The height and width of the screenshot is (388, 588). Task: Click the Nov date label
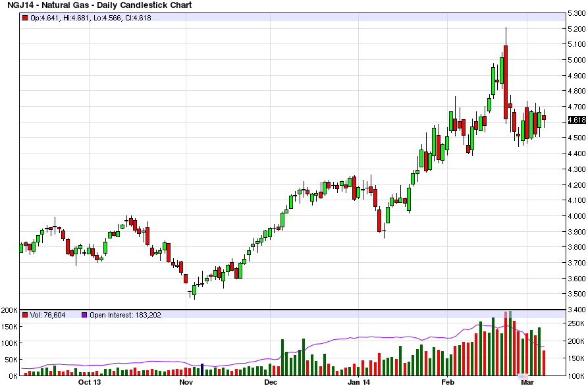(x=186, y=382)
